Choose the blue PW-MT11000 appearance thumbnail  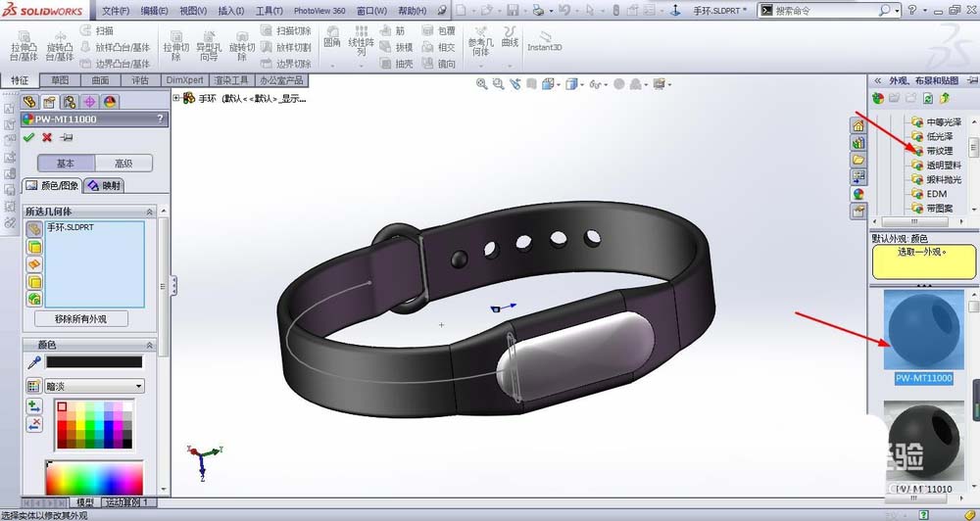[x=923, y=330]
